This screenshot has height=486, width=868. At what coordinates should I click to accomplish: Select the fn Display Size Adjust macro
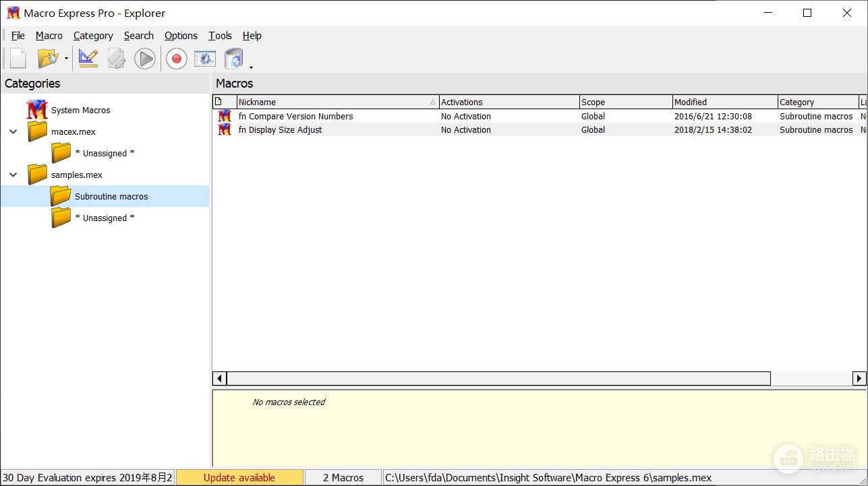[x=280, y=129]
